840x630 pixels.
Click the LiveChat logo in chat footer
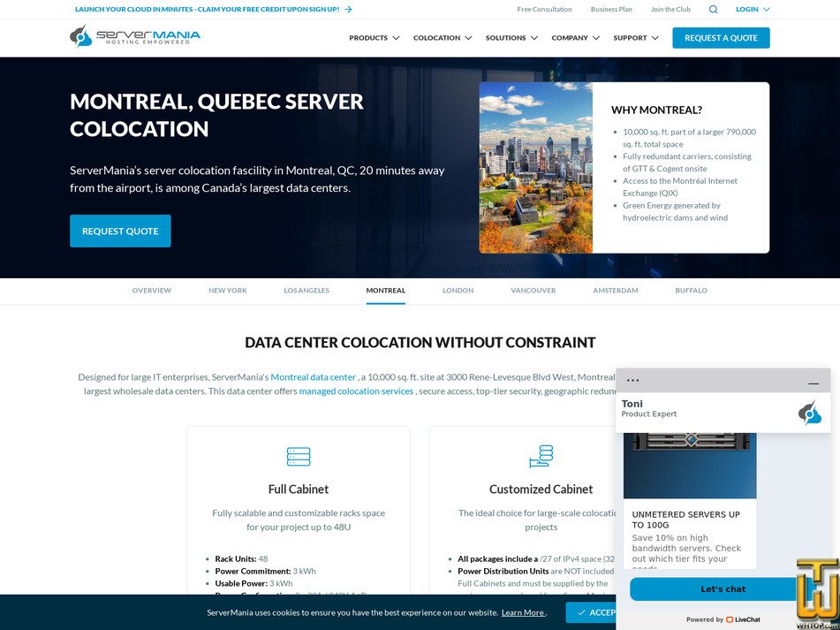tap(742, 619)
